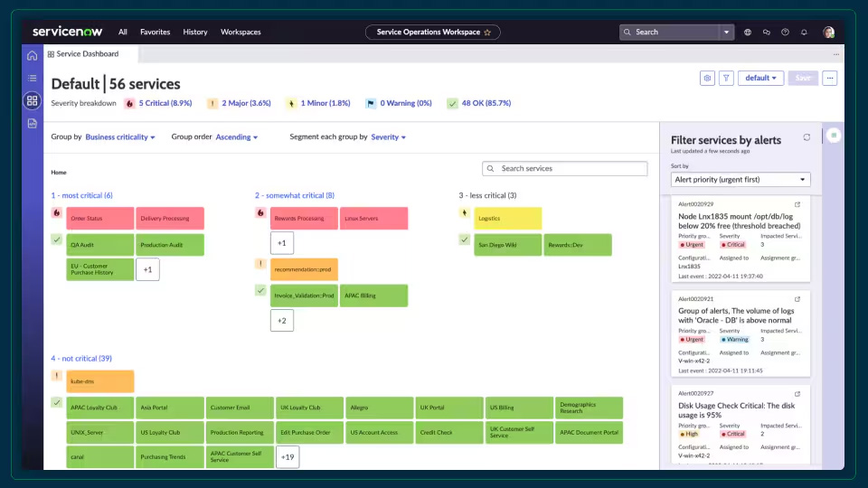Image resolution: width=868 pixels, height=488 pixels.
Task: Select the red Order Status service tile
Action: point(100,218)
